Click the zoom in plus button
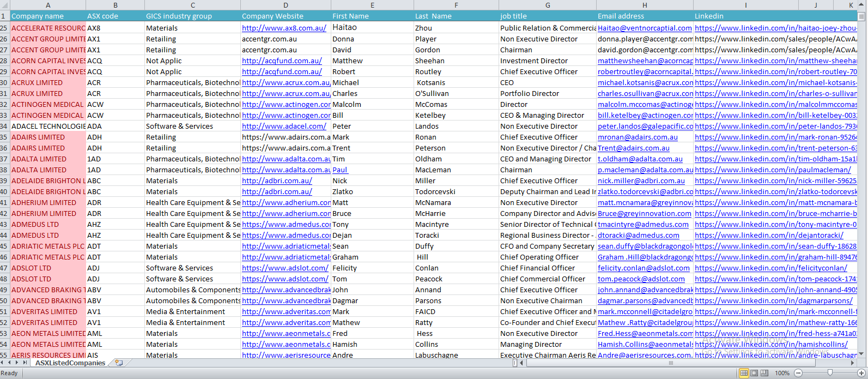The image size is (868, 379). 861,373
